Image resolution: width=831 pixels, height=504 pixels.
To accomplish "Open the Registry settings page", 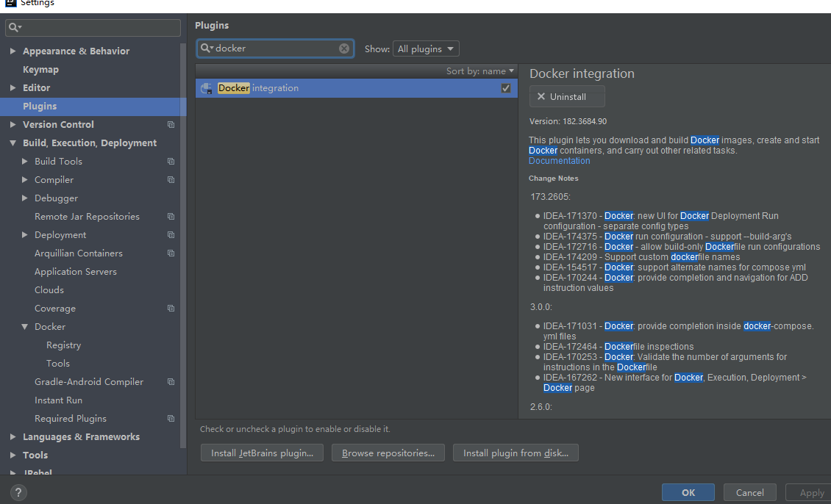I will [x=63, y=345].
